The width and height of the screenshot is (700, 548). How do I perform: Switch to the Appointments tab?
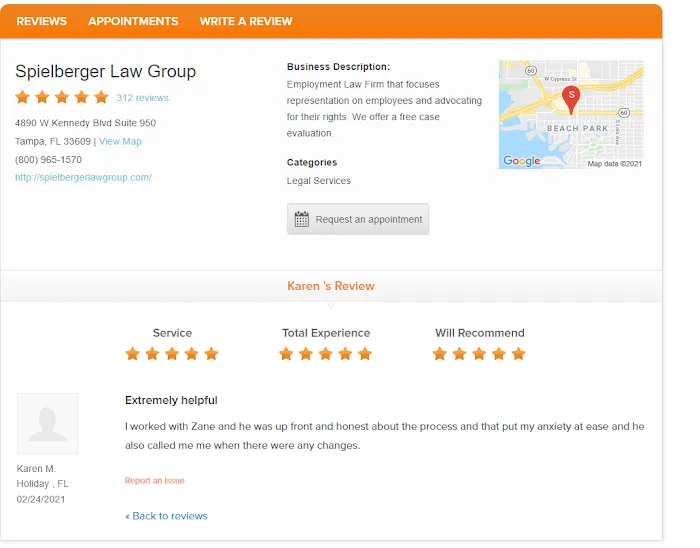click(133, 21)
